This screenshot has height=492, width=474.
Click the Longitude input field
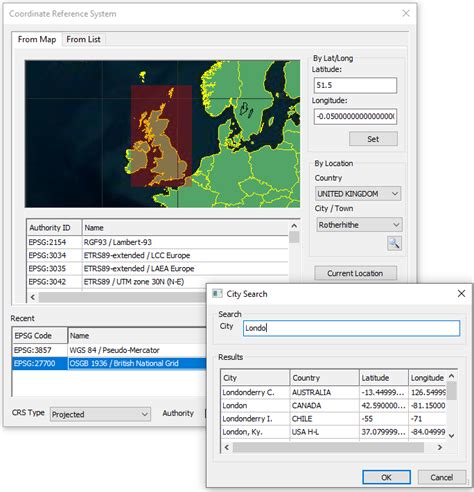pos(355,116)
